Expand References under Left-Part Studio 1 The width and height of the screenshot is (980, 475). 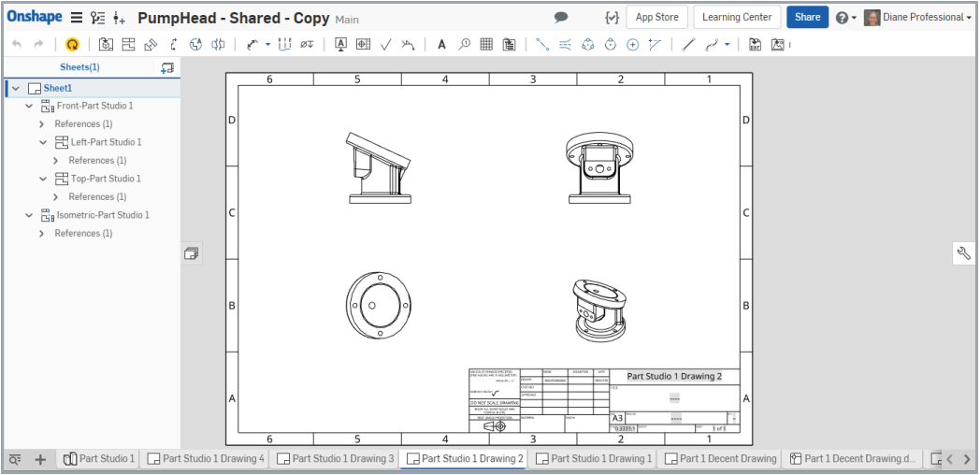(56, 161)
